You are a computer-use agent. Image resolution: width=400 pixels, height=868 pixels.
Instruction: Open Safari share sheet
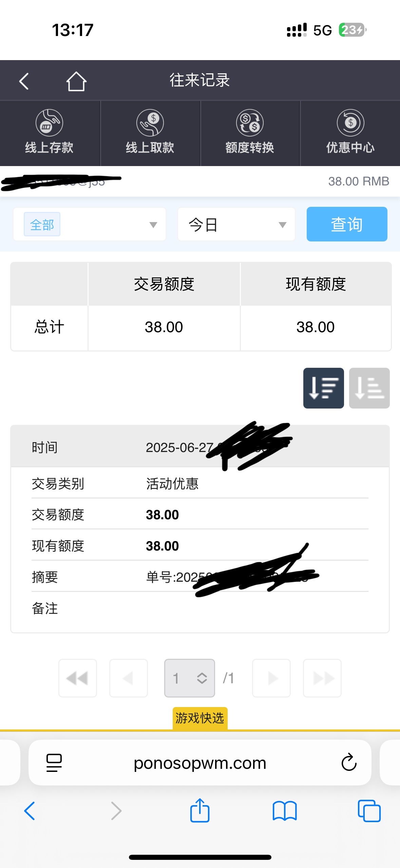200,811
